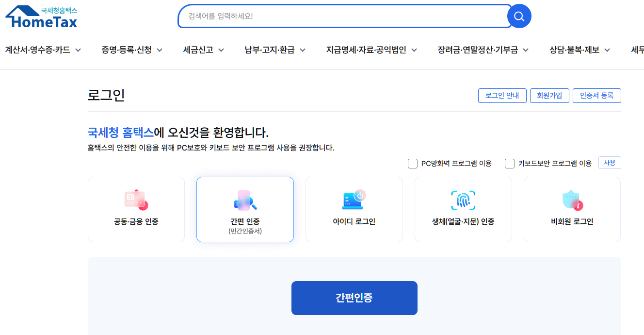
Task: Open the 회원가입 registration page
Action: 549,95
